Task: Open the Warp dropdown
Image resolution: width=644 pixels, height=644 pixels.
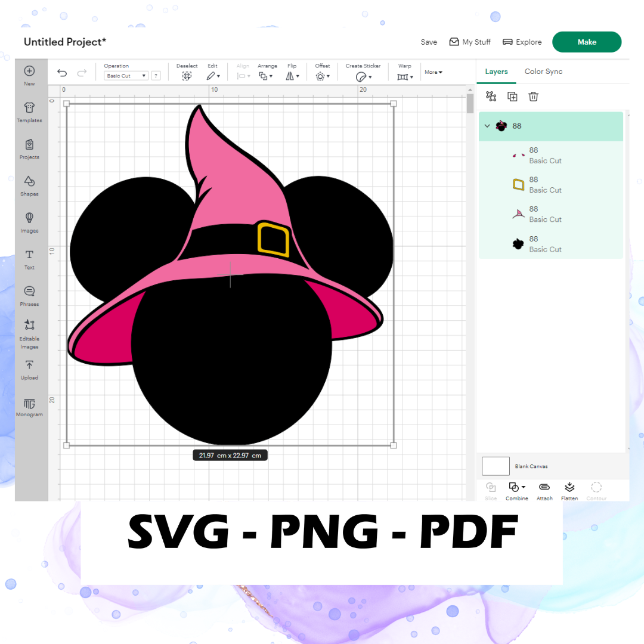Action: pyautogui.click(x=405, y=77)
